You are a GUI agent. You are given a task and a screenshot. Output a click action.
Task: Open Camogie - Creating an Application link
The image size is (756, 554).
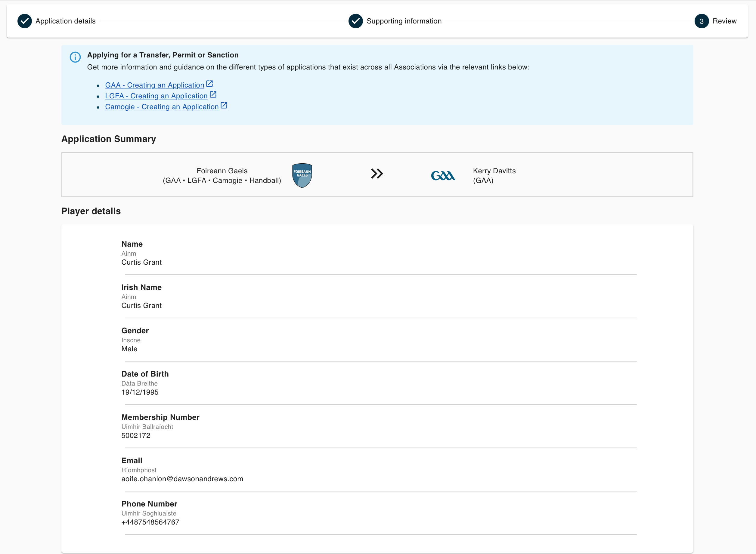coord(162,107)
